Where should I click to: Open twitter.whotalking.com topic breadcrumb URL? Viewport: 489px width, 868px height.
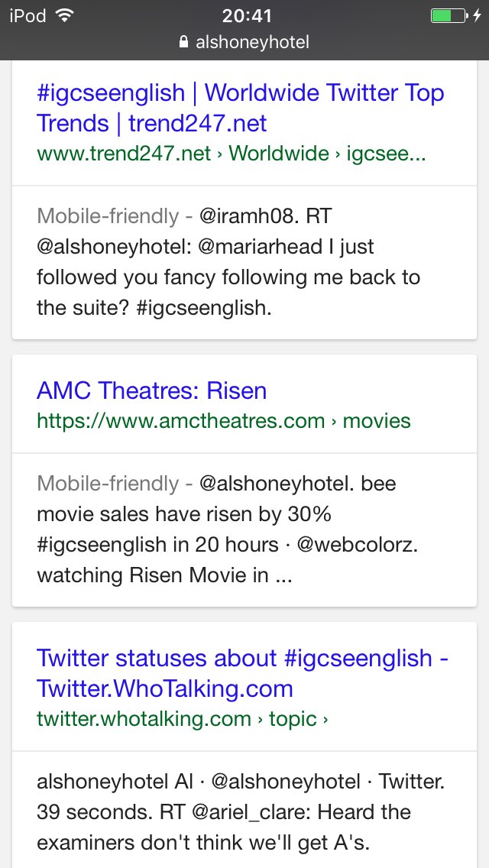click(x=183, y=718)
